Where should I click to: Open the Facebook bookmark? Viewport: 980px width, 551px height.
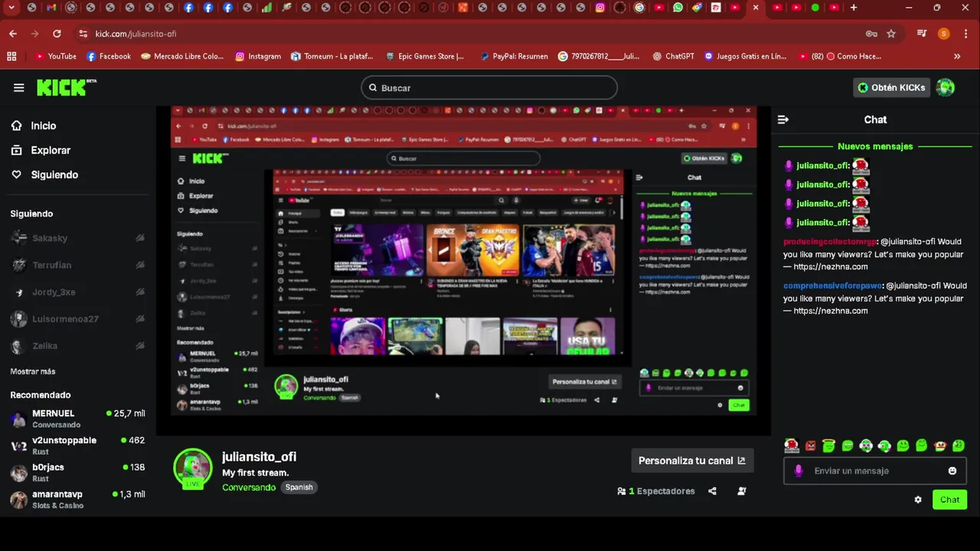(x=108, y=56)
